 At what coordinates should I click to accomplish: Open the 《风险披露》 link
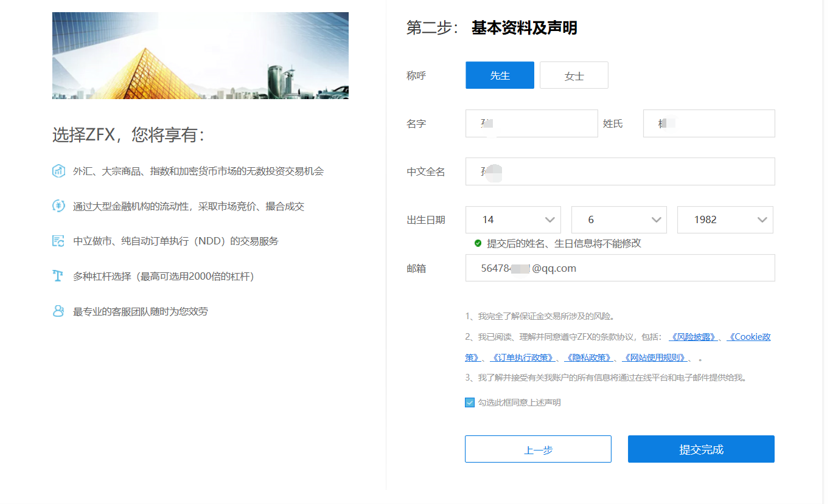693,337
